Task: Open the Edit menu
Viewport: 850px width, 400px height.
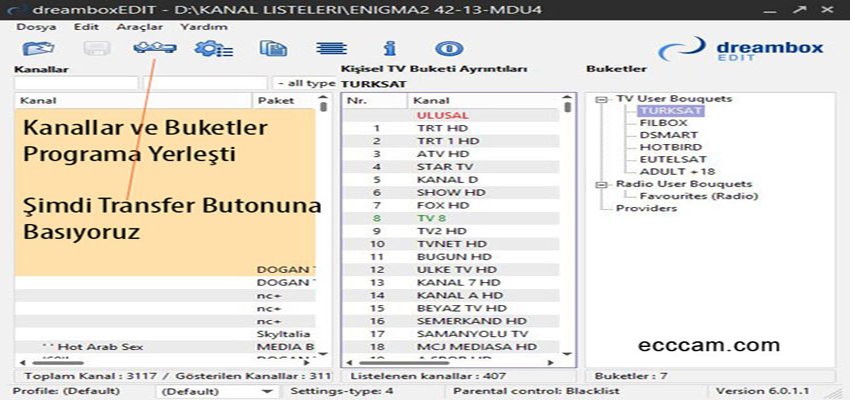Action: pyautogui.click(x=86, y=27)
